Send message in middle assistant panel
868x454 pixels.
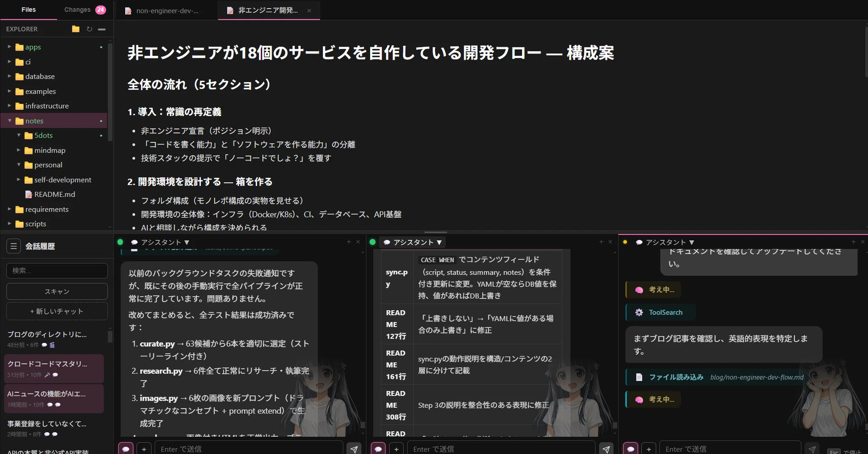pyautogui.click(x=606, y=449)
